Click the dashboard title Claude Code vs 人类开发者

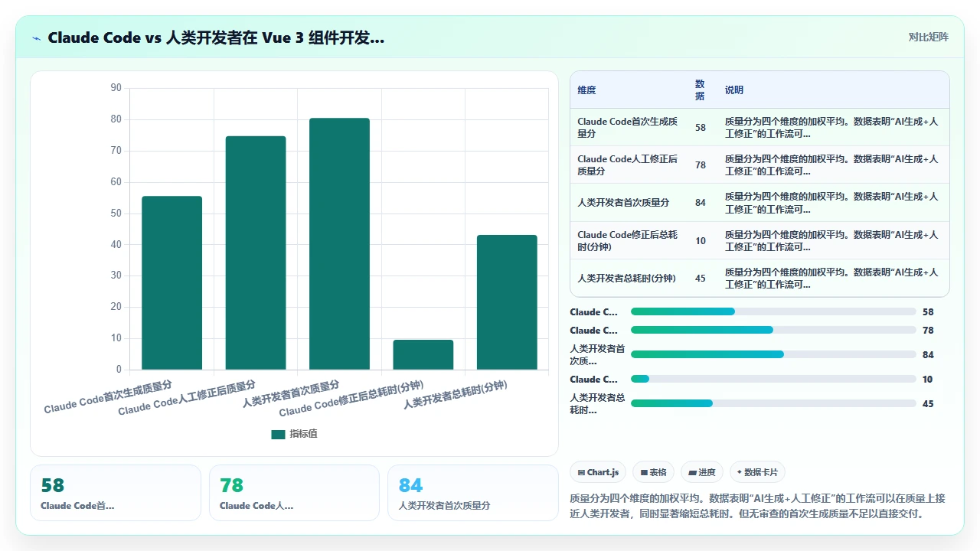pyautogui.click(x=216, y=37)
